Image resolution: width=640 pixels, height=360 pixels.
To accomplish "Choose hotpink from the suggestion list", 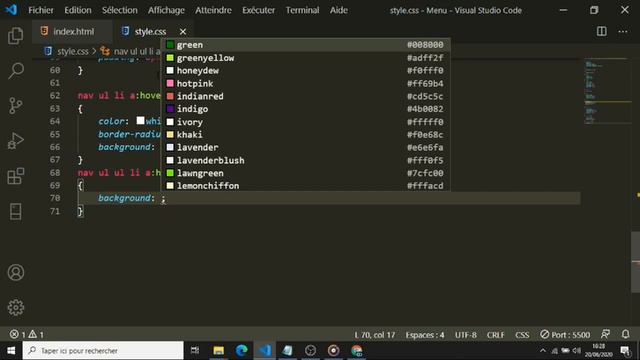I will pos(306,84).
